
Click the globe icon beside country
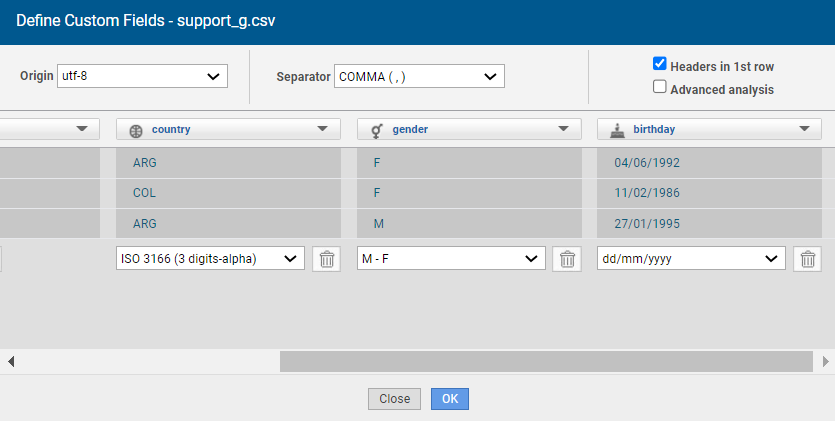(x=136, y=130)
